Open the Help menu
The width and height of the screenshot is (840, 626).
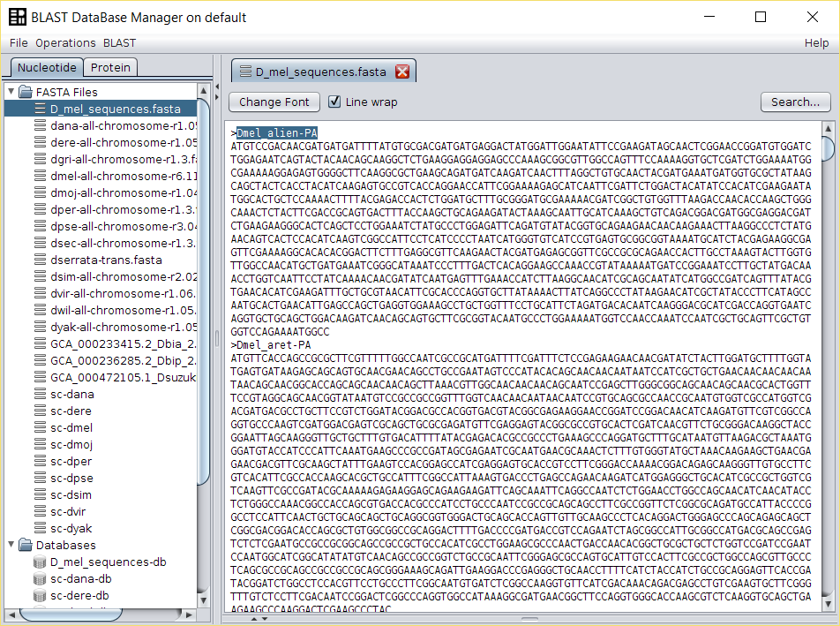[816, 42]
